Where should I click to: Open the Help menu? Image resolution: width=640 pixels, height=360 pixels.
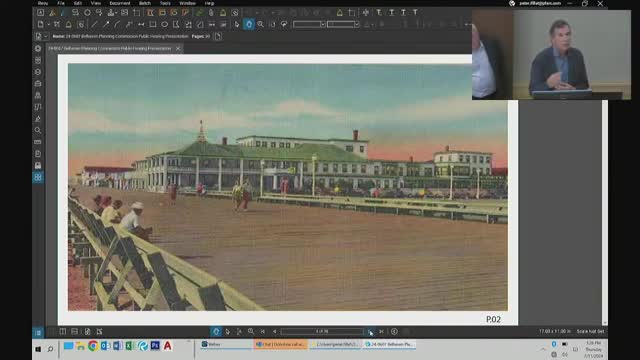(209, 3)
